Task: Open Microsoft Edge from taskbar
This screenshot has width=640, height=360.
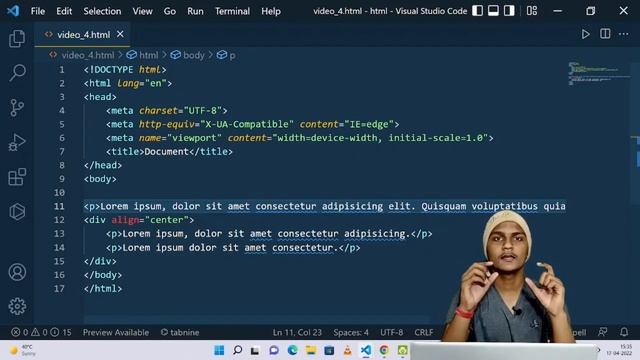Action: point(292,350)
